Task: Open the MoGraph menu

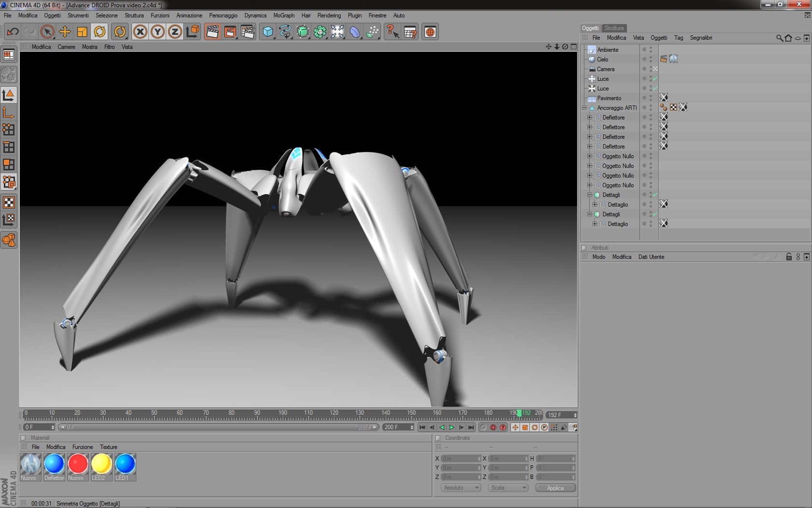Action: coord(284,15)
